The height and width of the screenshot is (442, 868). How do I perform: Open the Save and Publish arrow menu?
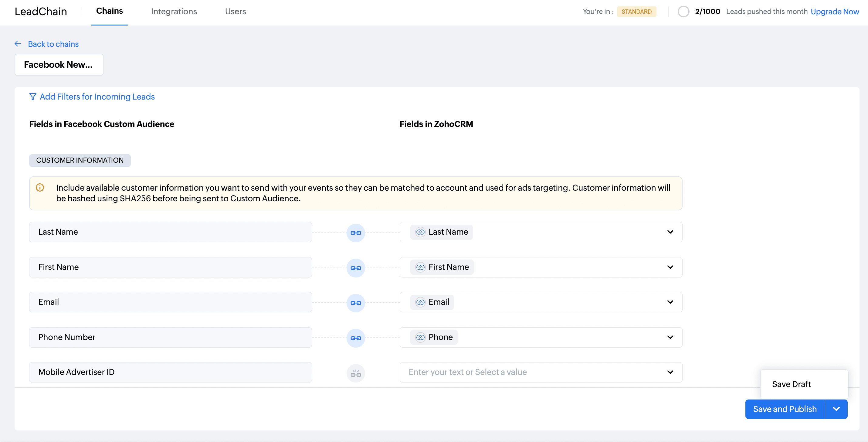coord(836,409)
